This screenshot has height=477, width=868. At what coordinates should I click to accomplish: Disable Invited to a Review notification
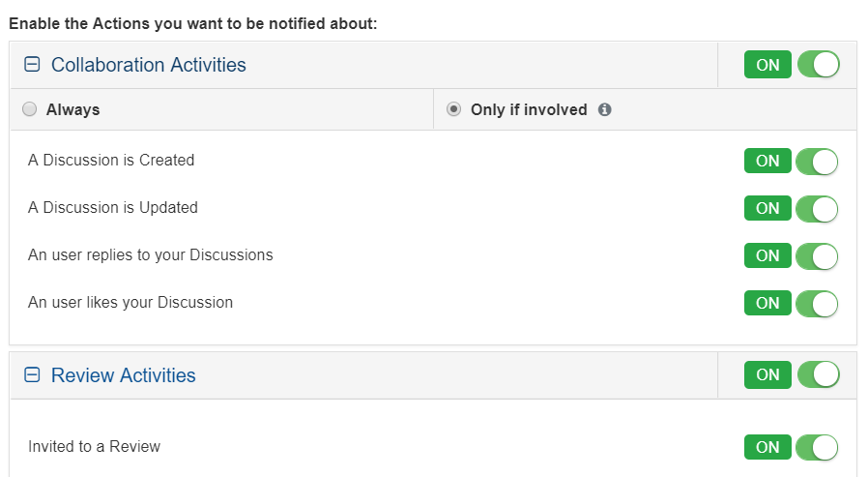pos(792,447)
